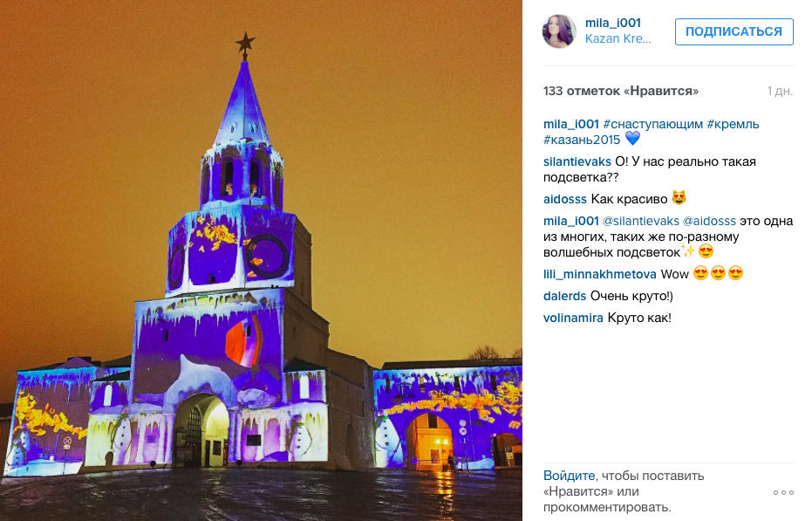
Task: Open commenter silantievaks profile
Action: (x=577, y=161)
